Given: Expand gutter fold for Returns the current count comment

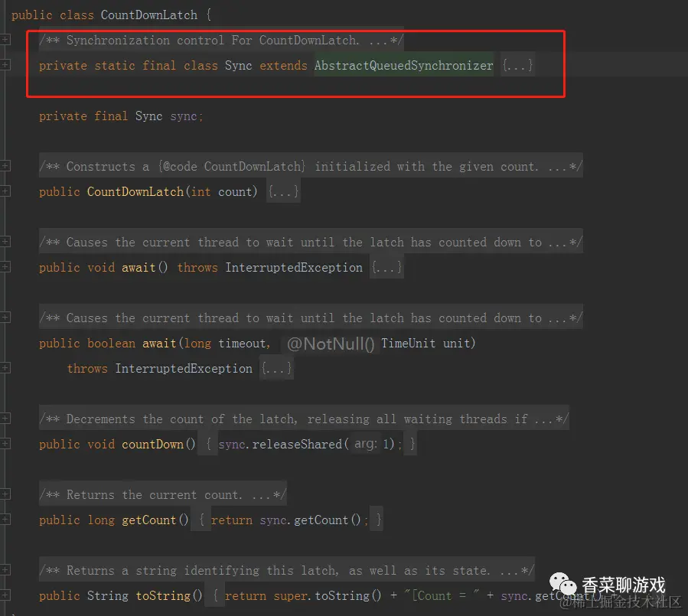Looking at the screenshot, I should click(5, 494).
